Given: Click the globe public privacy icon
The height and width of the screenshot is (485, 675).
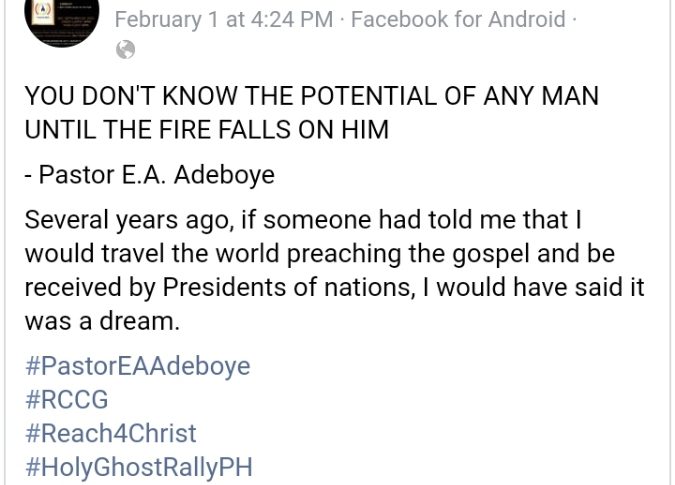Looking at the screenshot, I should 125,49.
